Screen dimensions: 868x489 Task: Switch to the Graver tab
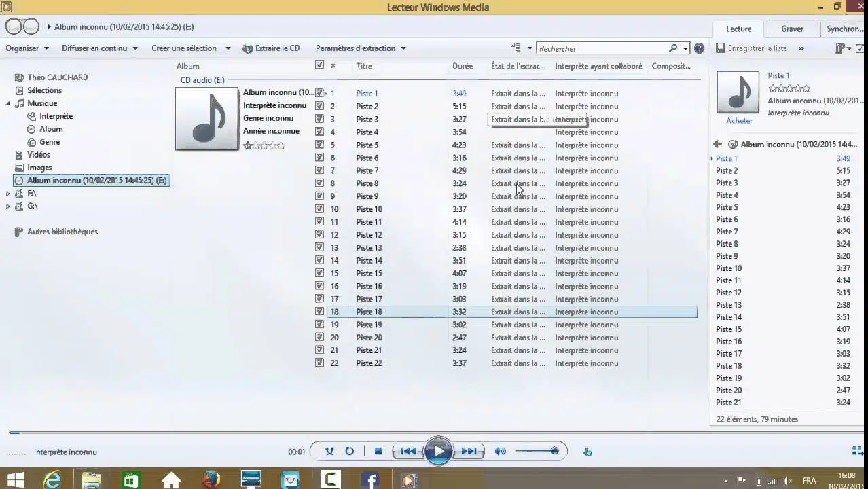(x=792, y=29)
